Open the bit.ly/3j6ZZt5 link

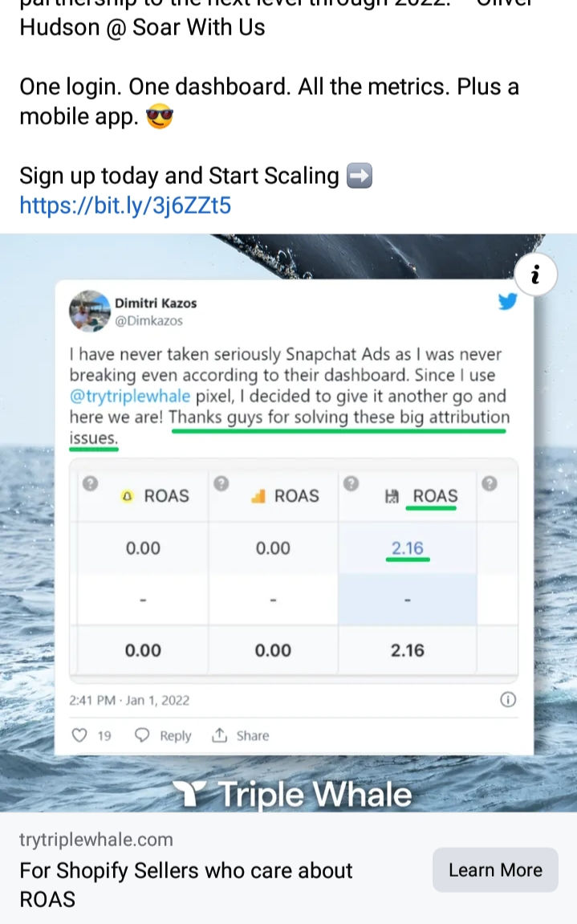click(x=125, y=206)
